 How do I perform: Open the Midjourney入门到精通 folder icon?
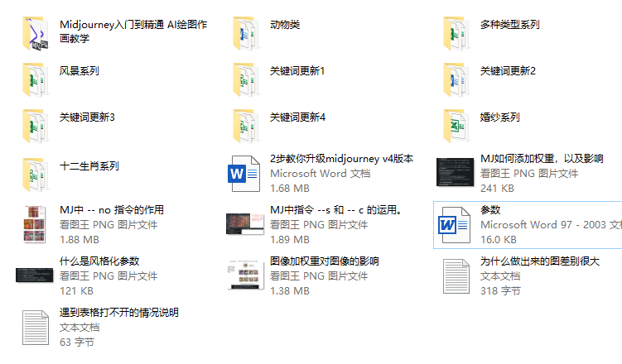pos(36,33)
